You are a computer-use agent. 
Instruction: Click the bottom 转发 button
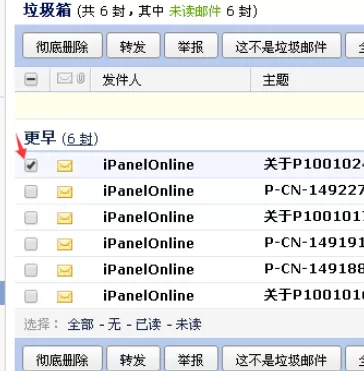pyautogui.click(x=133, y=359)
